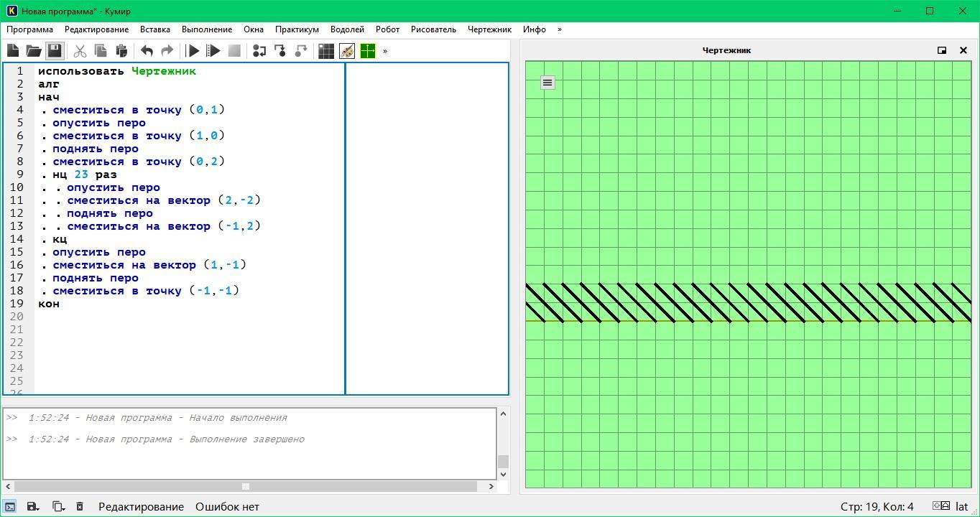Open the Практикум menu
Image resolution: width=980 pixels, height=517 pixels.
point(297,29)
